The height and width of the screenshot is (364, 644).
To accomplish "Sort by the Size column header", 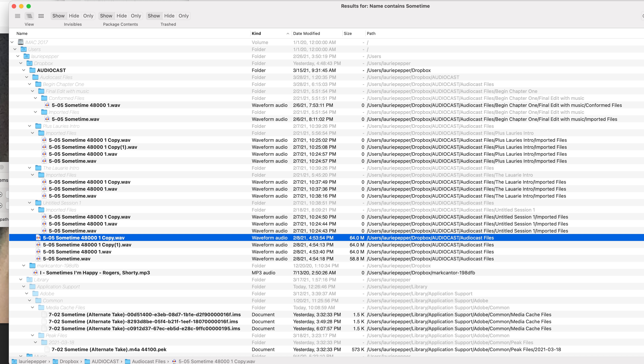I will click(x=347, y=33).
